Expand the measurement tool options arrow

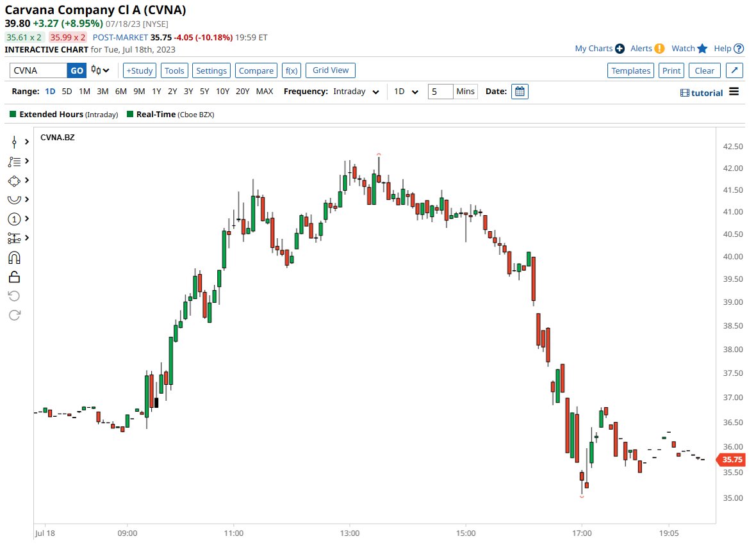(27, 238)
